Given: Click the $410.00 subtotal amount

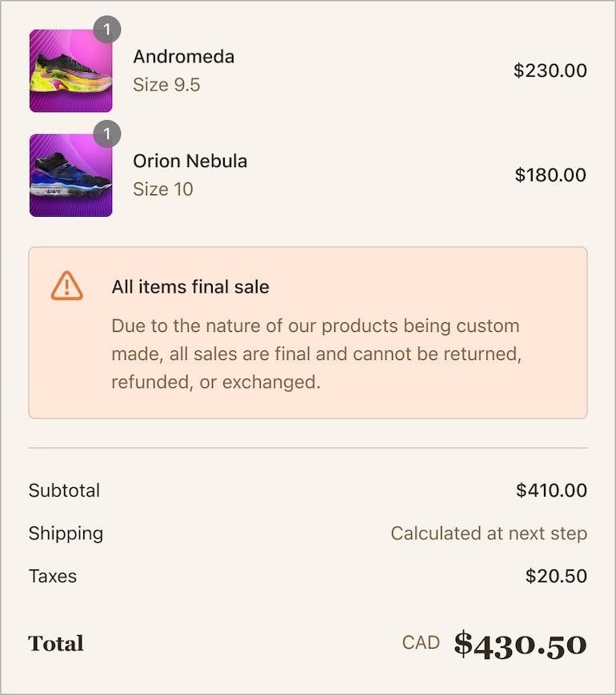Looking at the screenshot, I should [551, 490].
